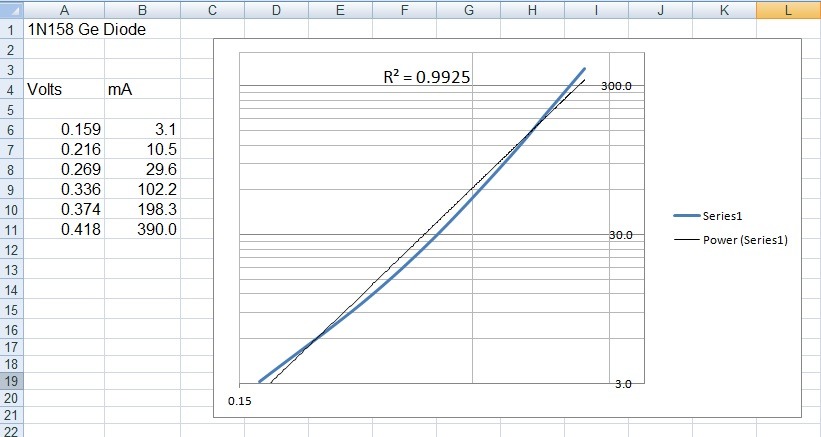This screenshot has width=821, height=437.
Task: Select column I header
Action: (596, 10)
